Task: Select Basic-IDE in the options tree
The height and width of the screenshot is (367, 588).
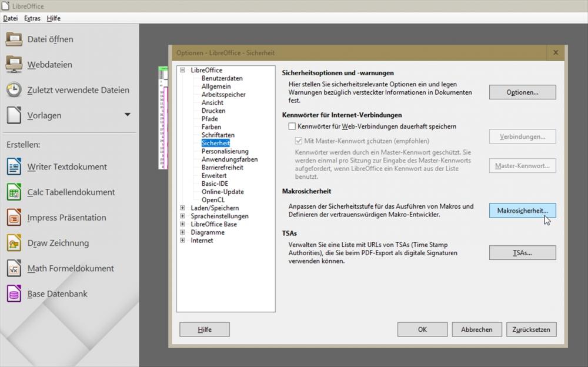Action: [x=215, y=183]
